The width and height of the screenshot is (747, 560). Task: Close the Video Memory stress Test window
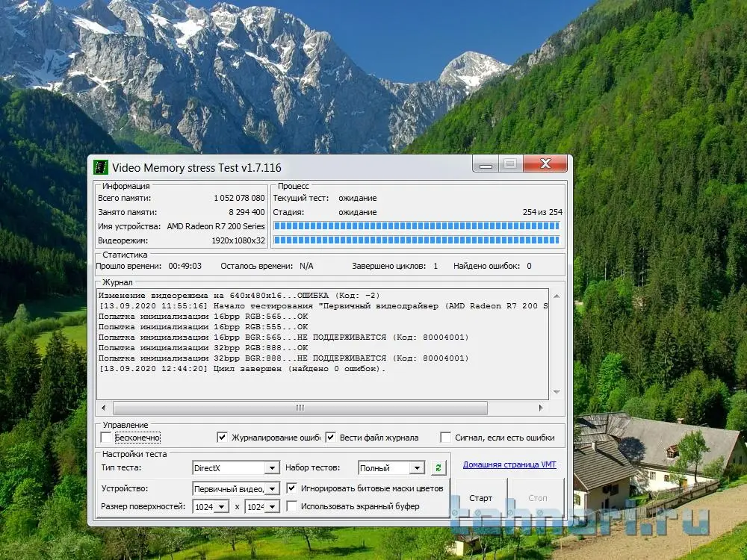(545, 164)
